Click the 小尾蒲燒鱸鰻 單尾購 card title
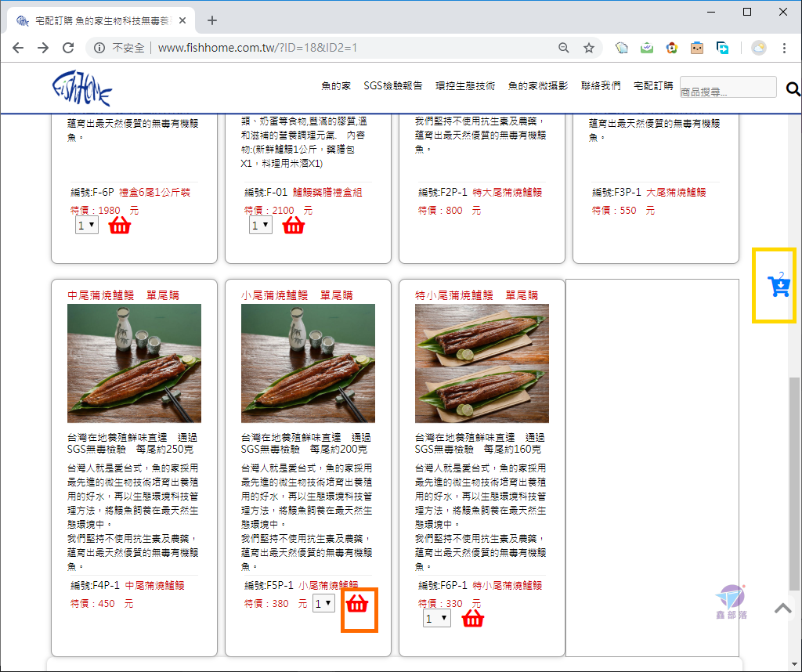Screen dimensions: 802x672 point(297,295)
